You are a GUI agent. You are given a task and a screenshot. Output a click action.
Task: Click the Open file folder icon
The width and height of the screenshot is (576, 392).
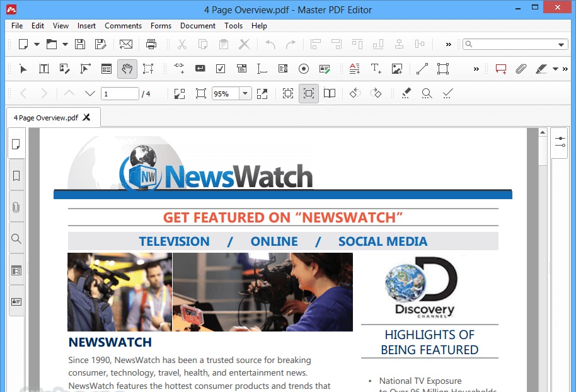coord(52,45)
